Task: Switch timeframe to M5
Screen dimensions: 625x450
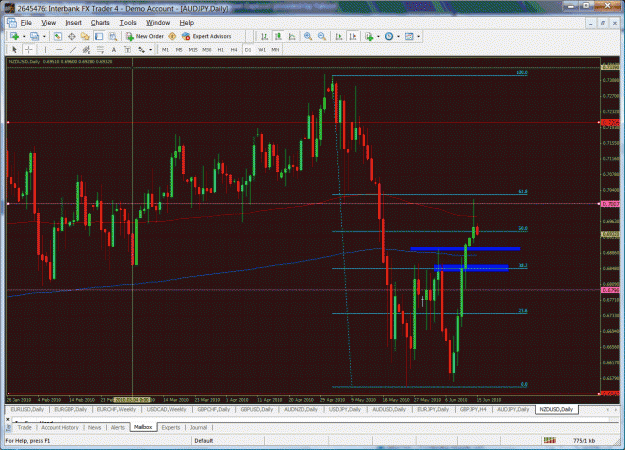Action: (179, 50)
